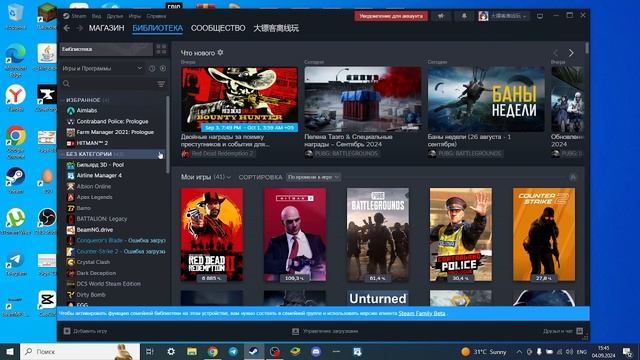Open the Red Dead Redemption II game cover
This screenshot has height=360, width=640.
212,235
